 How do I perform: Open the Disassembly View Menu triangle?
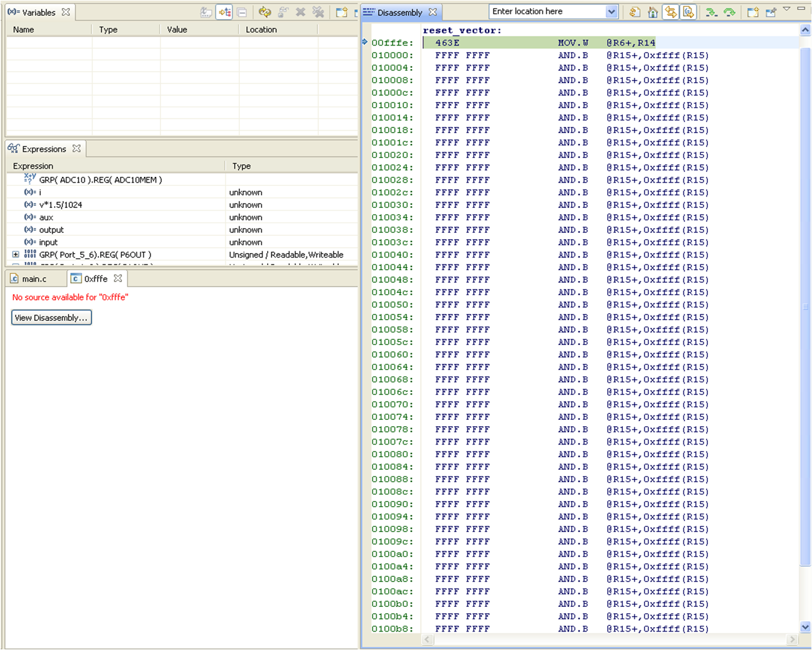coord(787,9)
